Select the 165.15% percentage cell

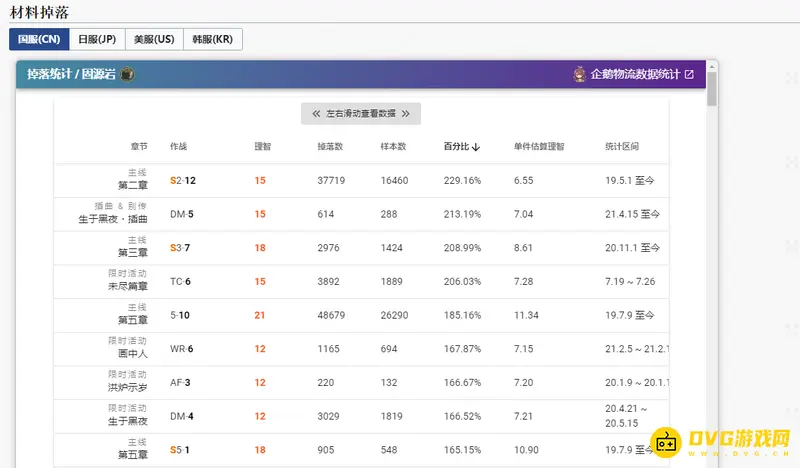(462, 450)
